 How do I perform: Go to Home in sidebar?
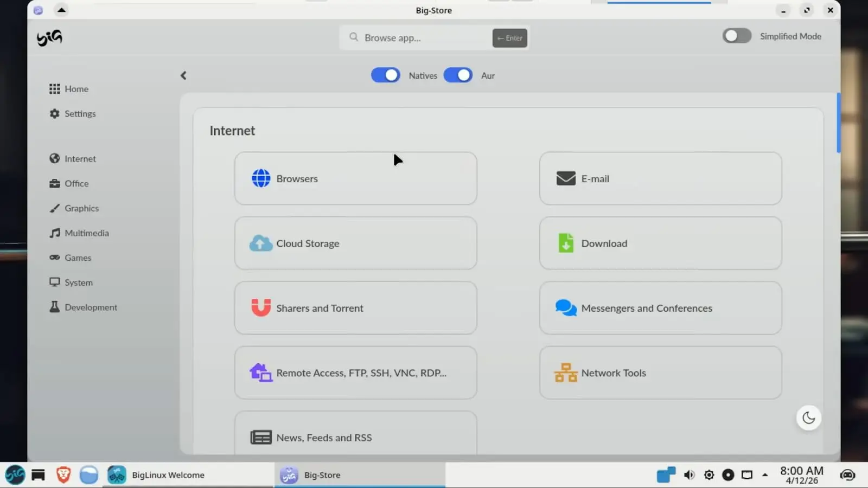[x=69, y=89]
